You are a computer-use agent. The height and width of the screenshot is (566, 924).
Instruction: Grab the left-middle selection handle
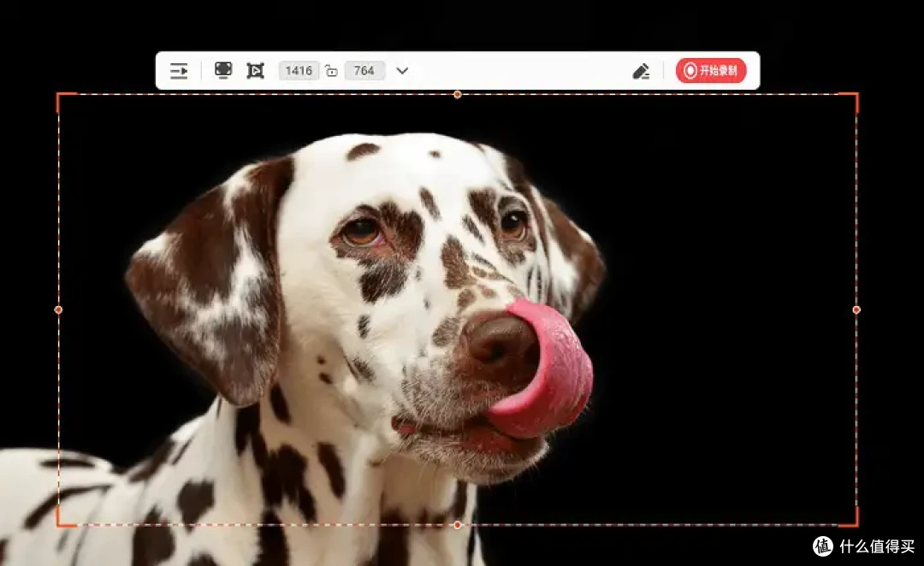point(58,310)
